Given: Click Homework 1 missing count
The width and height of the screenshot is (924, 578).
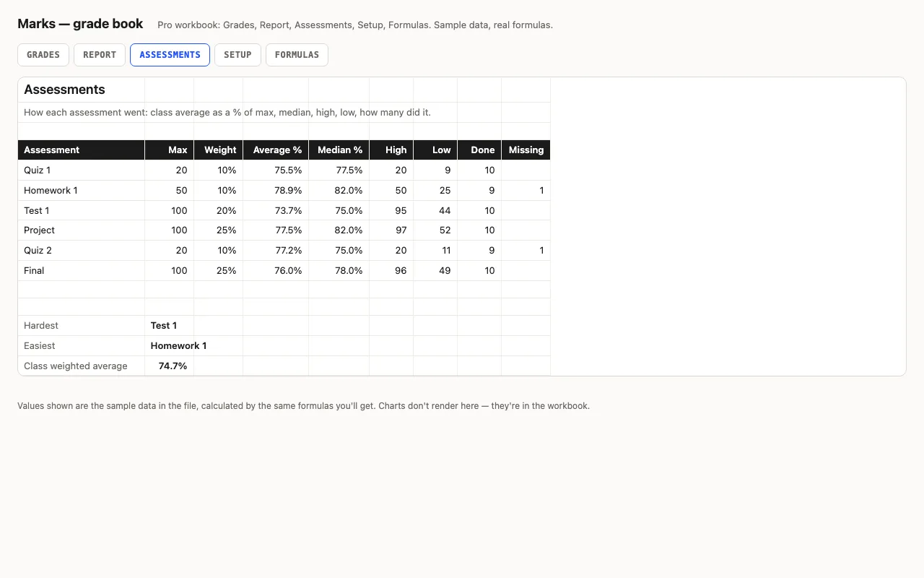Looking at the screenshot, I should pyautogui.click(x=526, y=191).
